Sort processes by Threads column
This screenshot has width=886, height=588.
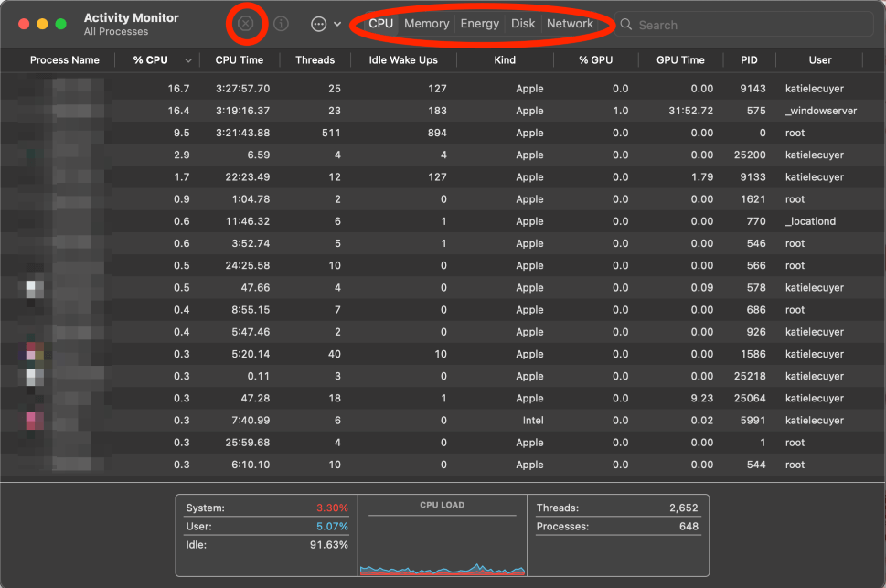point(315,60)
